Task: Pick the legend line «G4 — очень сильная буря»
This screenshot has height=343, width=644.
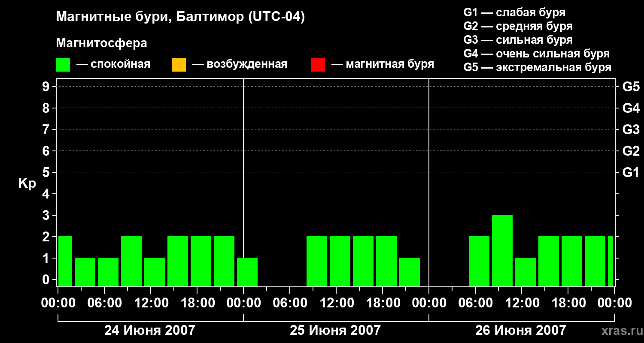Action: (x=537, y=54)
